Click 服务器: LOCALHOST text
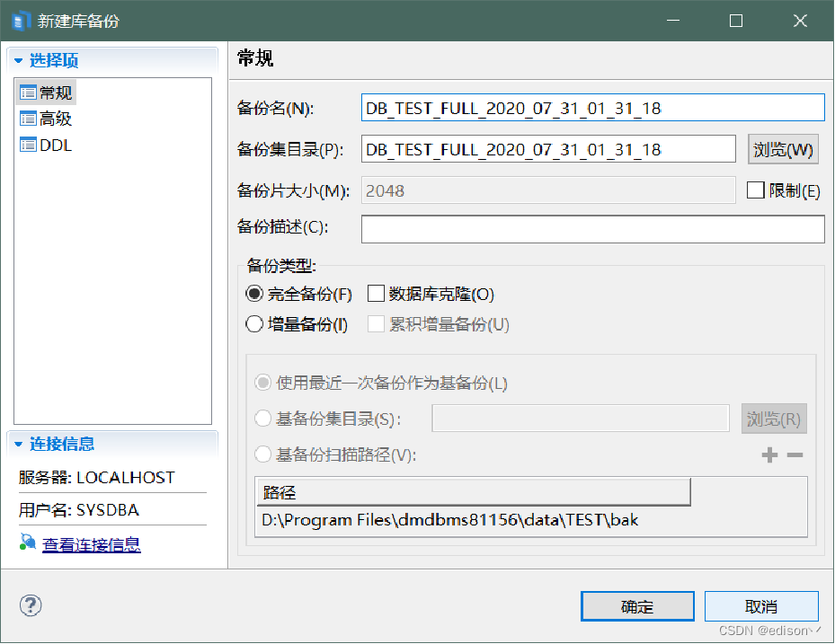Image resolution: width=835 pixels, height=644 pixels. point(96,478)
